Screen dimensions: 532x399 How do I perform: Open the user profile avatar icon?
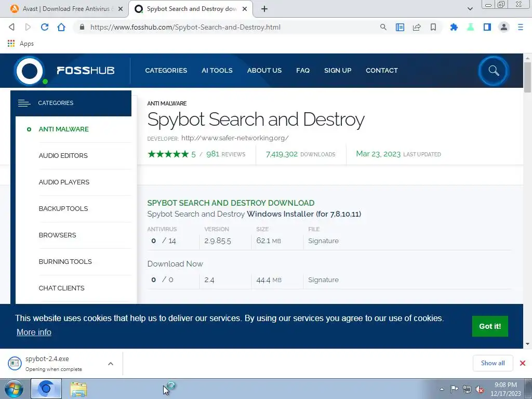pos(504,27)
